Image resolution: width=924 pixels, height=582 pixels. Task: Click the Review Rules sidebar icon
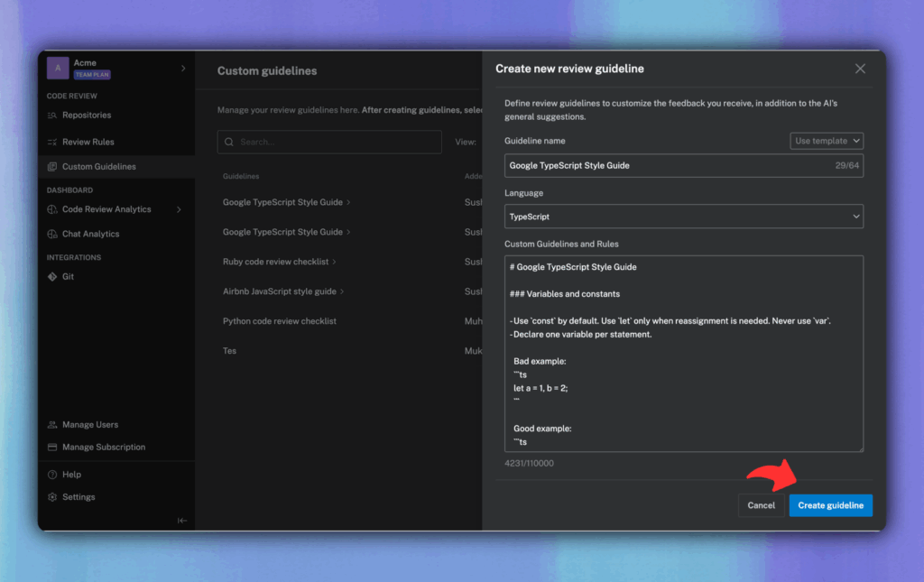(51, 142)
